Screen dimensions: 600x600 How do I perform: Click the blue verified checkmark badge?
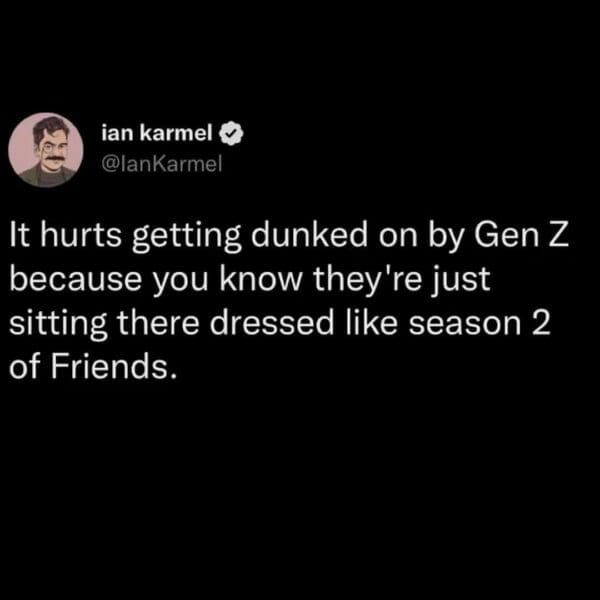pyautogui.click(x=231, y=134)
